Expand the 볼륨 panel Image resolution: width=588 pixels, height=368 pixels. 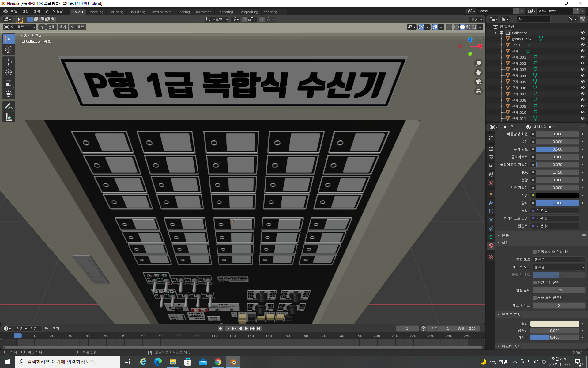[x=505, y=235]
